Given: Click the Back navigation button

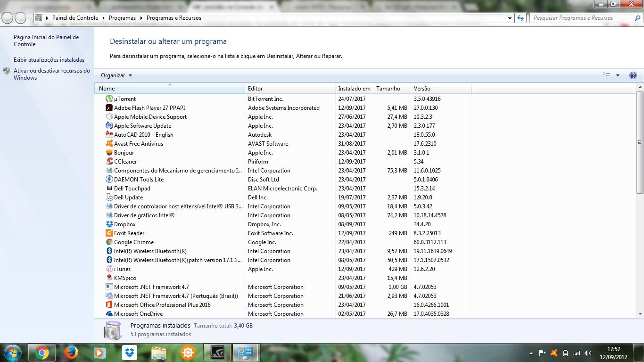Looking at the screenshot, I should (x=7, y=18).
